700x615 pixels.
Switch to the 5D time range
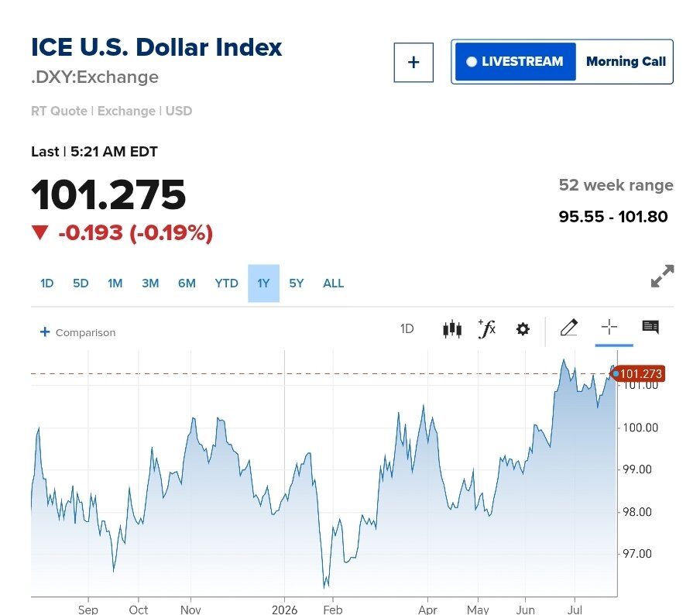pyautogui.click(x=81, y=283)
